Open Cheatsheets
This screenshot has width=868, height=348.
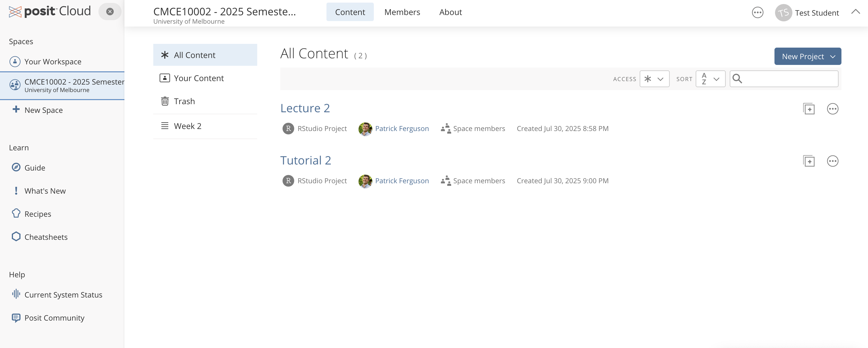pyautogui.click(x=46, y=237)
